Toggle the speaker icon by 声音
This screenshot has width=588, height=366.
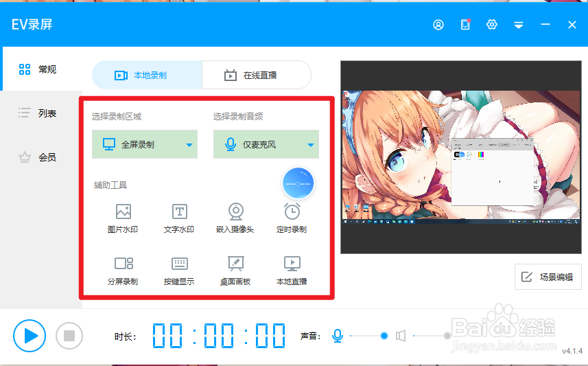click(x=401, y=336)
